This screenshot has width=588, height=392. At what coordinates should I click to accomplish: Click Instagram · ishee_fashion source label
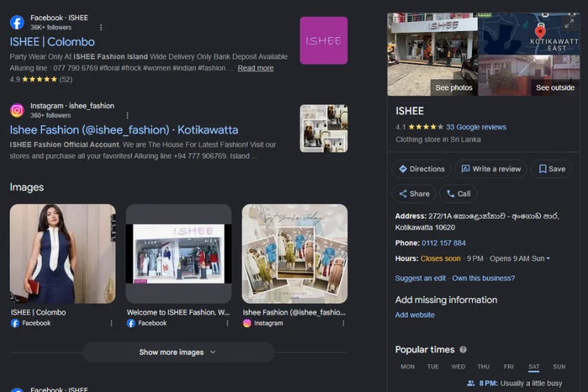[x=72, y=106]
